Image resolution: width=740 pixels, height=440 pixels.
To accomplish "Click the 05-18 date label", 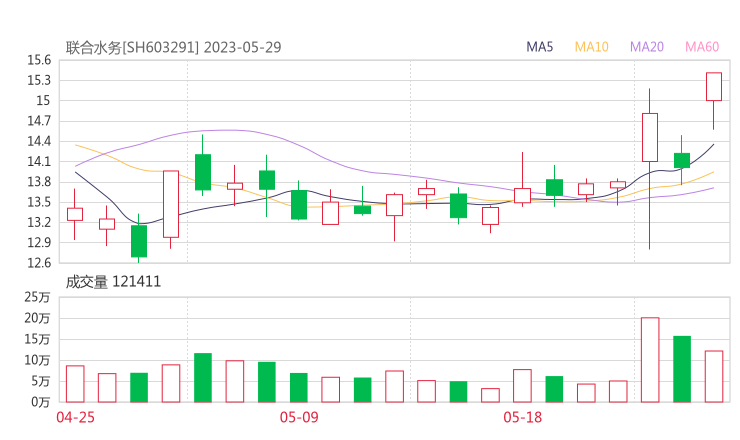I will (x=522, y=417).
